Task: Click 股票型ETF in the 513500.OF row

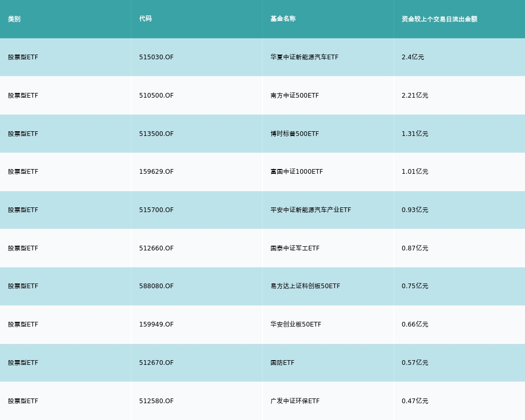Action: [x=23, y=134]
